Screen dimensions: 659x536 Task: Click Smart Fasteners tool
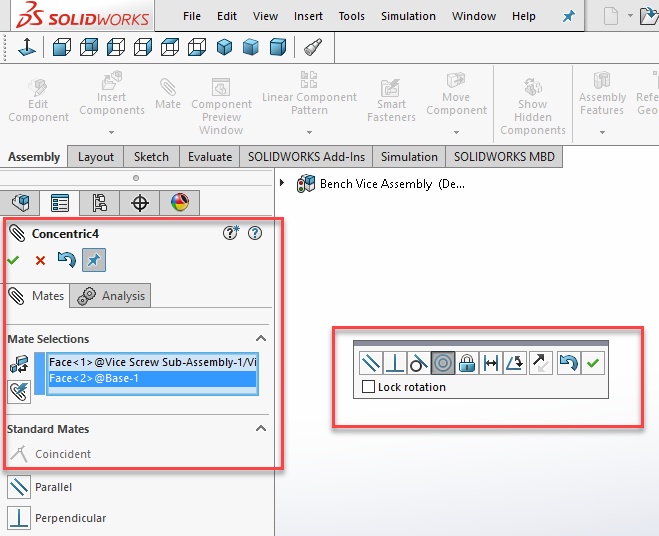pyautogui.click(x=391, y=100)
